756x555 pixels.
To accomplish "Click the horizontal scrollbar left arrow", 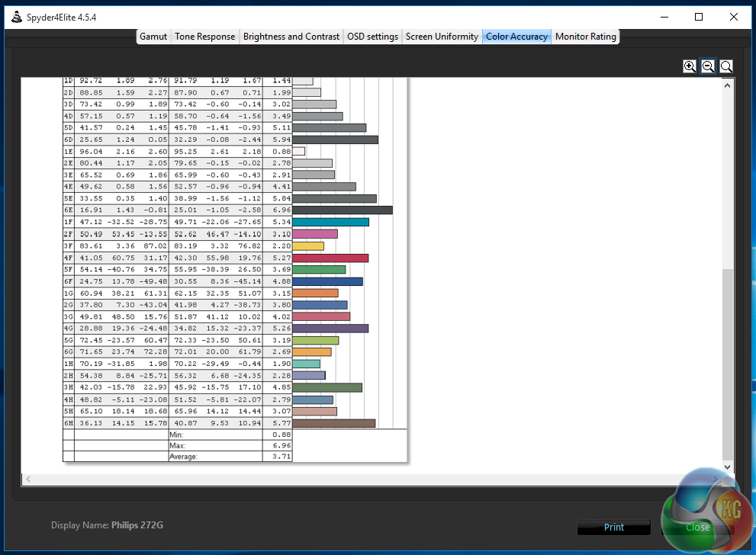I will click(x=29, y=480).
